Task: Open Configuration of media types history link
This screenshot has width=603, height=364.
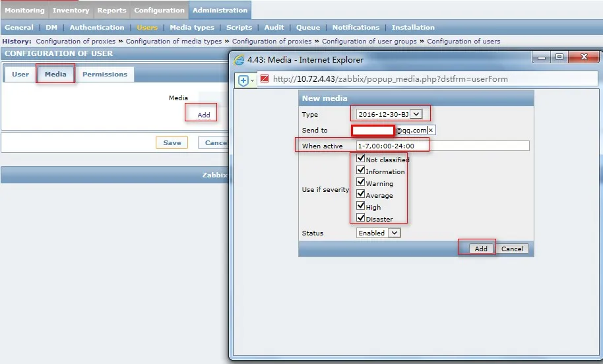Action: (x=174, y=41)
